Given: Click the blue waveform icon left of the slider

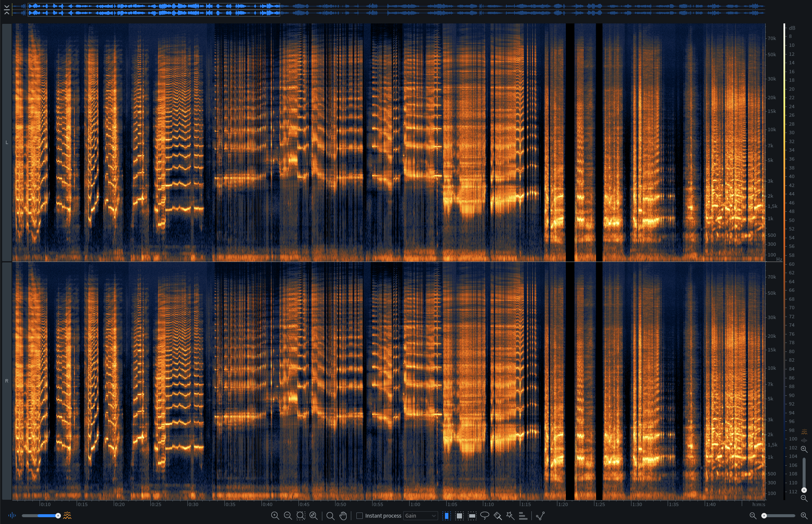Looking at the screenshot, I should coord(12,516).
